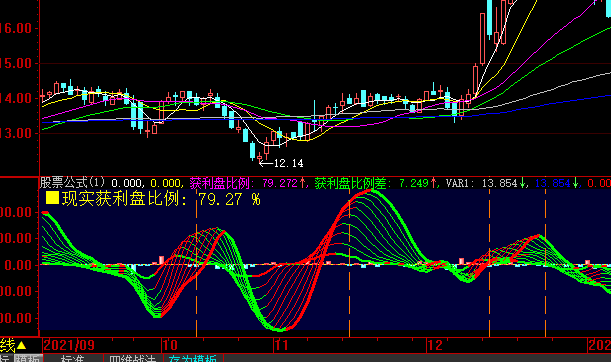
Task: Jump to the 2021/09 date marker
Action: pos(69,345)
